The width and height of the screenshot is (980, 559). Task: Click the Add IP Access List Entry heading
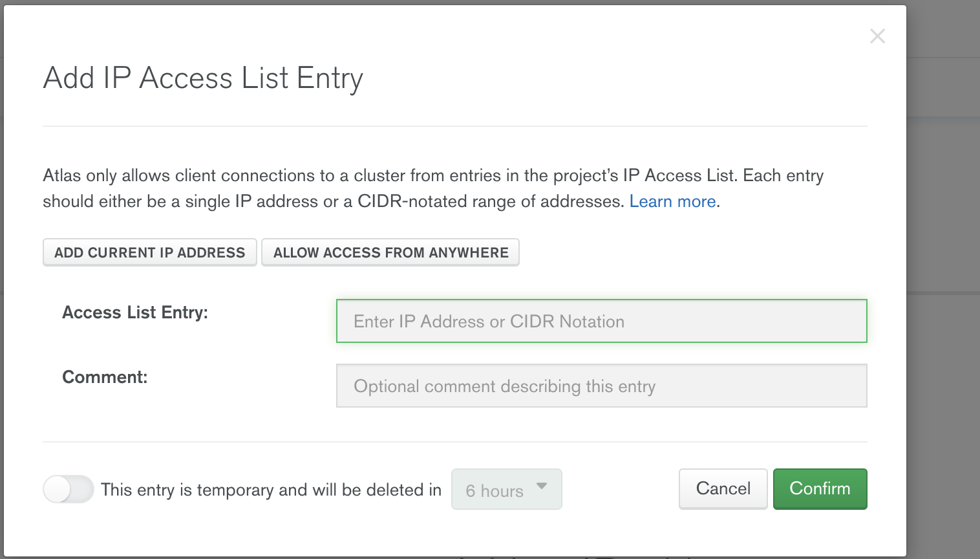point(203,78)
